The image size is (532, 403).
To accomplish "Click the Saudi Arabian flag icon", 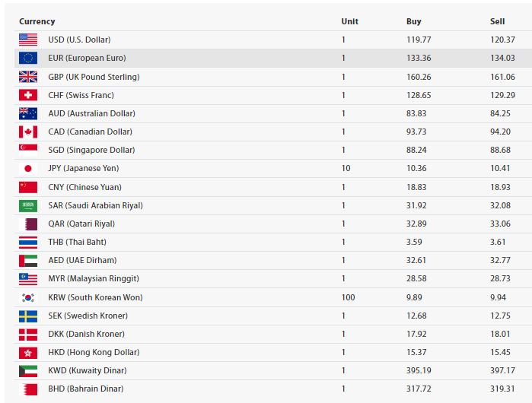I will [x=28, y=206].
